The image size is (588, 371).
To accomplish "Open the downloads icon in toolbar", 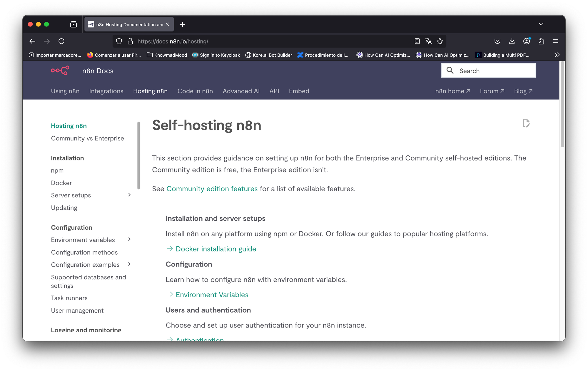I will 512,41.
